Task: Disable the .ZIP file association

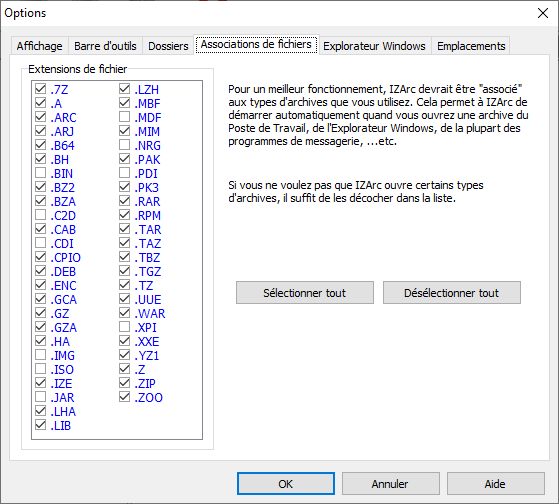Action: pyautogui.click(x=124, y=383)
